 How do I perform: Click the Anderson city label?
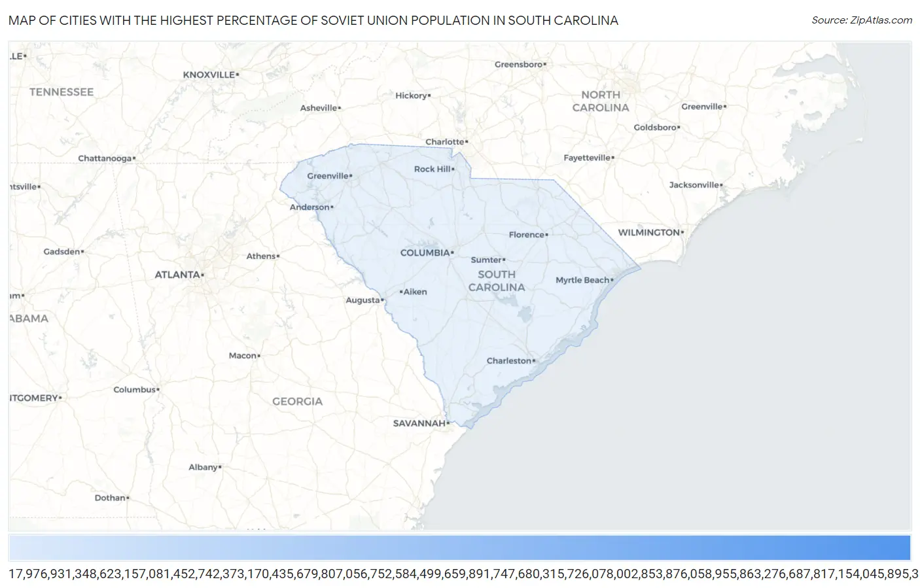(310, 207)
